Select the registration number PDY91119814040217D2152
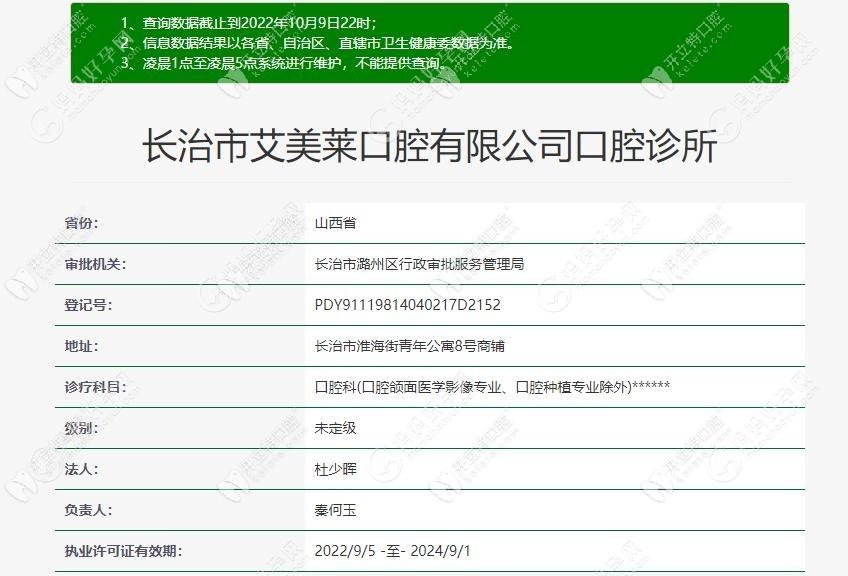Image resolution: width=848 pixels, height=576 pixels. (x=407, y=305)
